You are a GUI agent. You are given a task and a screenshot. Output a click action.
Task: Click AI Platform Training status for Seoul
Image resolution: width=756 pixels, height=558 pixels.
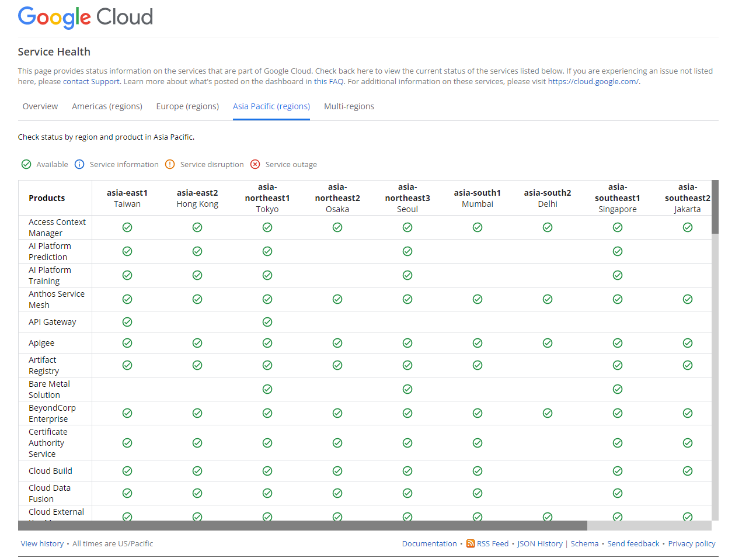coord(407,275)
